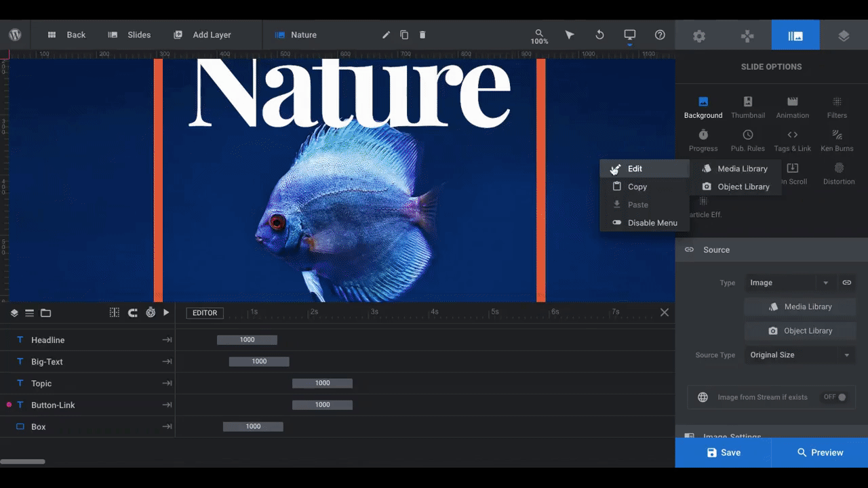Screen dimensions: 868x488
Task: Choose Edit in context menu
Action: [644, 169]
